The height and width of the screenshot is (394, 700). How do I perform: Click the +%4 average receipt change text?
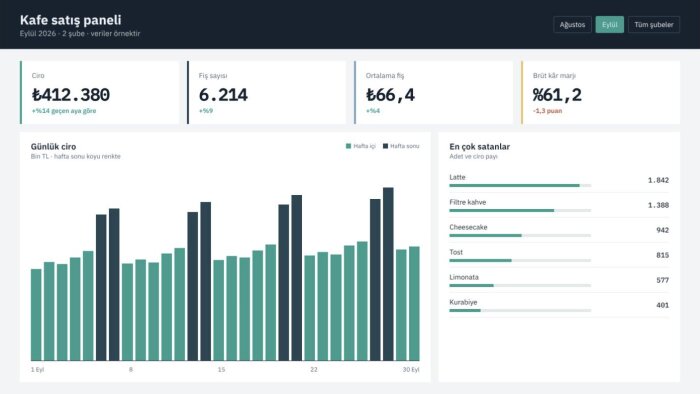[373, 111]
